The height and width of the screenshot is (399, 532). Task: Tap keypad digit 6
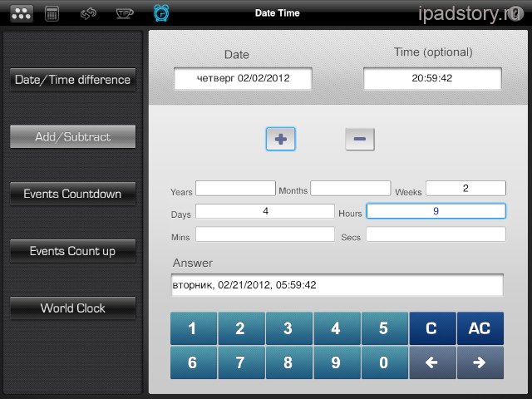coord(194,362)
